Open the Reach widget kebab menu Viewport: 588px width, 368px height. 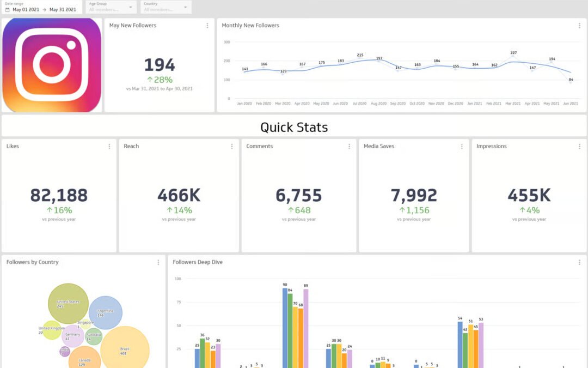coord(231,146)
